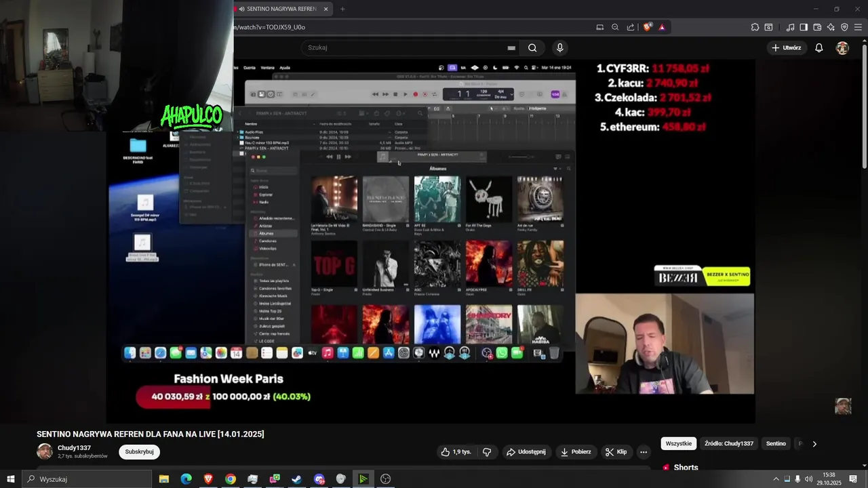Expand the system tray hidden icons
868x488 pixels.
776,479
